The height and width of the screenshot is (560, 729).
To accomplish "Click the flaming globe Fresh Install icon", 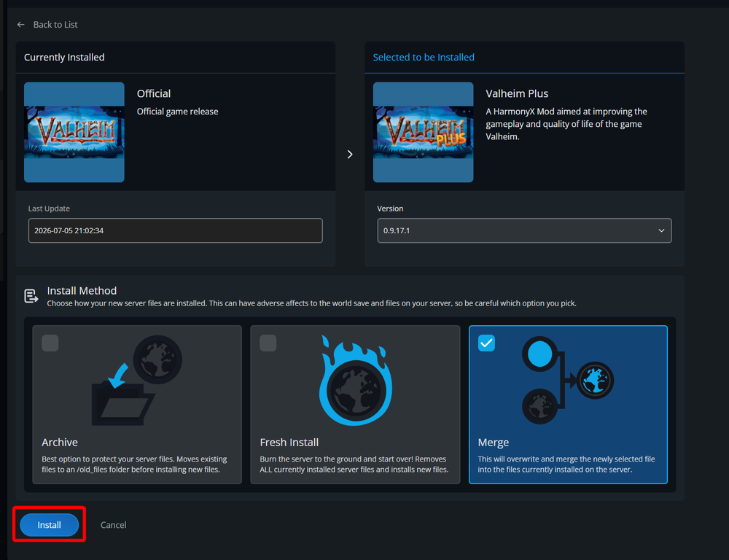I will click(x=356, y=381).
